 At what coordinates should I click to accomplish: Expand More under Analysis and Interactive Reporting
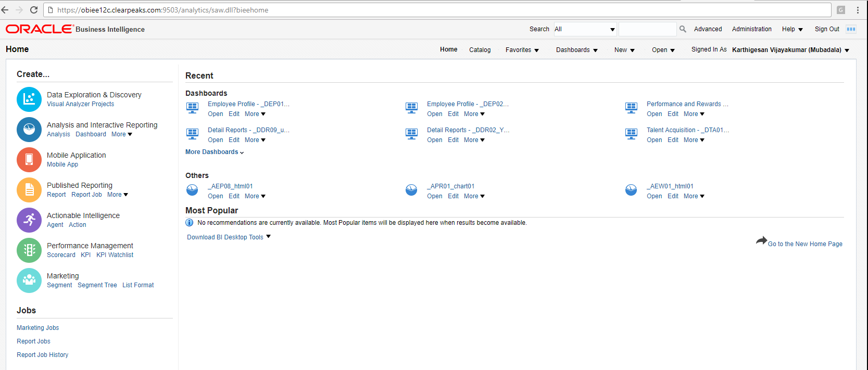point(122,134)
